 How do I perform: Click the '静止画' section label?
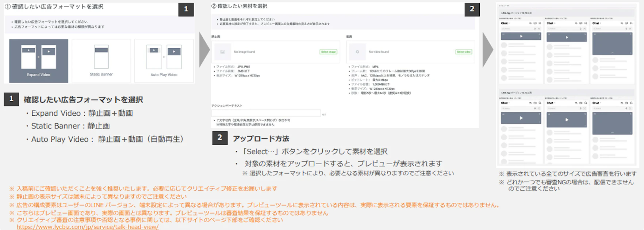[x=216, y=37]
